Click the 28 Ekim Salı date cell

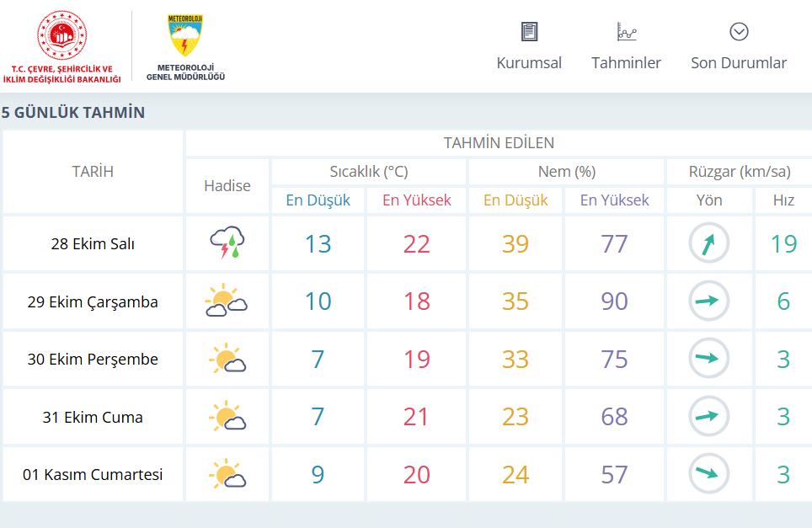point(93,244)
